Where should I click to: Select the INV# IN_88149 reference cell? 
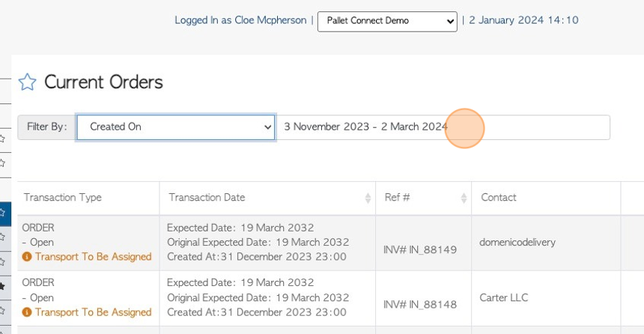419,249
